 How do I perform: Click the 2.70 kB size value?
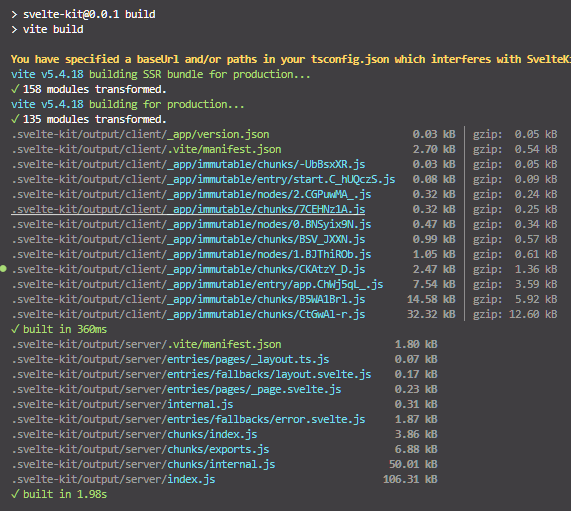(434, 149)
